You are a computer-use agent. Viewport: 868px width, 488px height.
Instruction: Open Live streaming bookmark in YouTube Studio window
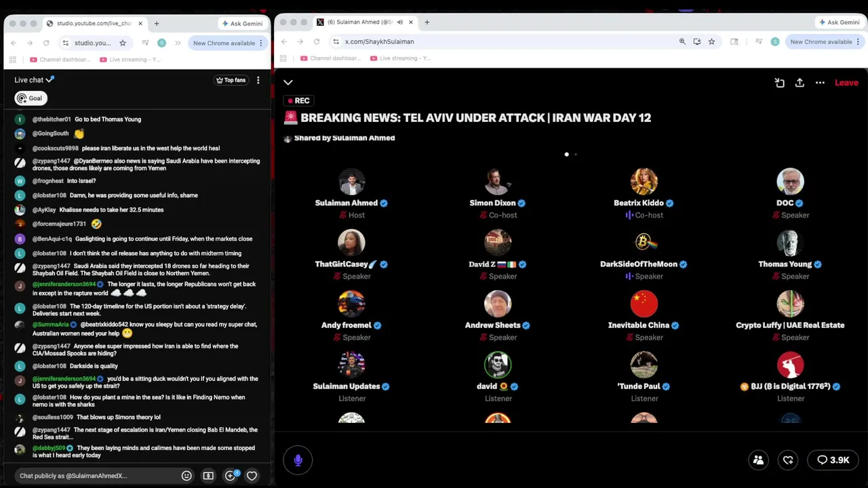coord(130,60)
